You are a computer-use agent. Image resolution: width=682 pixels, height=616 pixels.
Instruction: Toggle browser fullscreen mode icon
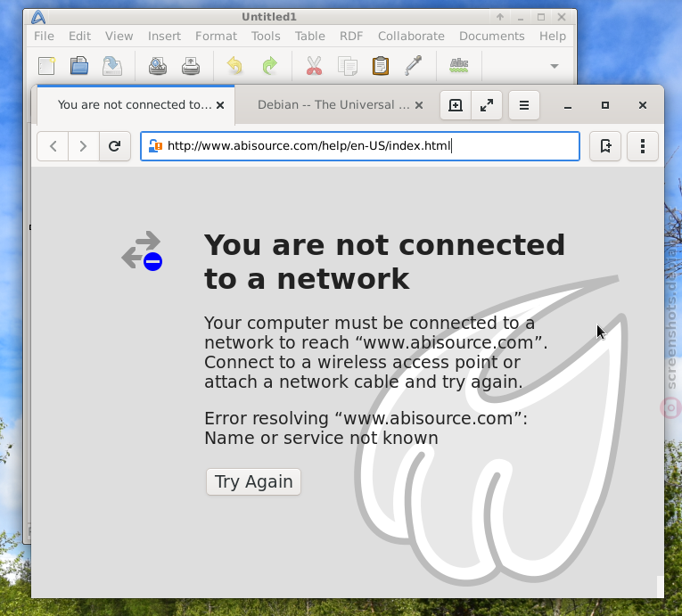click(x=487, y=105)
